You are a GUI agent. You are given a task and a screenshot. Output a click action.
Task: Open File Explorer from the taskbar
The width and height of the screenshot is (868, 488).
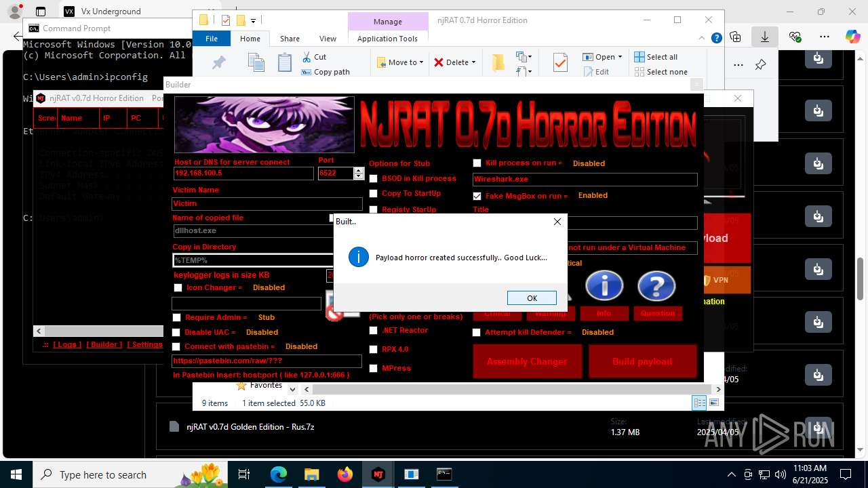point(312,474)
